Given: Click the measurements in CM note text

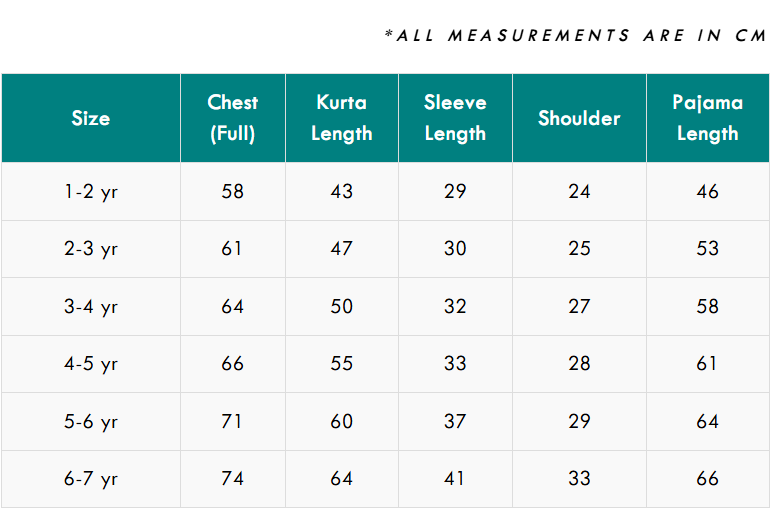Looking at the screenshot, I should [575, 35].
